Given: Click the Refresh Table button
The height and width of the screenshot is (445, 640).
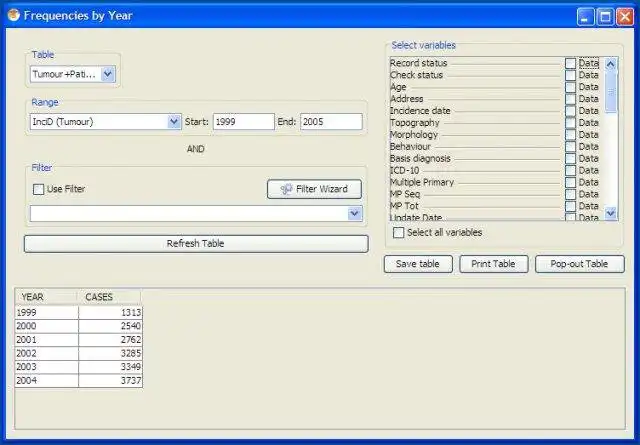Looking at the screenshot, I should click(196, 243).
